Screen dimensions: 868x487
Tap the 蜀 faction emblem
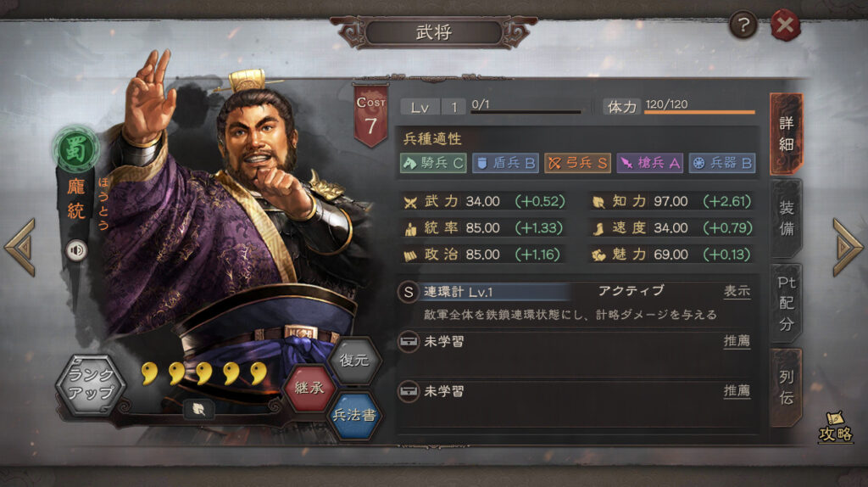(75, 148)
